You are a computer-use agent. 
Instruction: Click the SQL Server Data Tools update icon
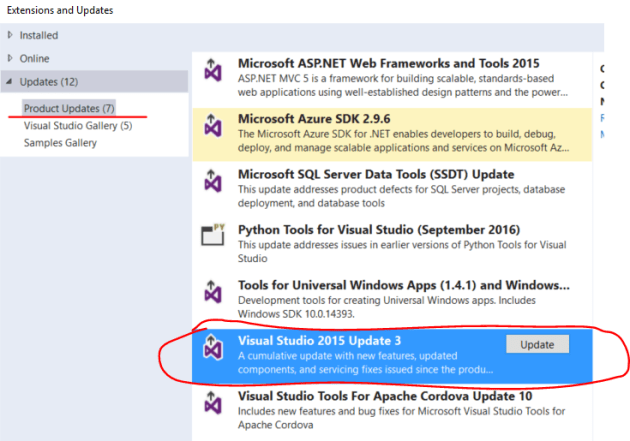[x=213, y=181]
